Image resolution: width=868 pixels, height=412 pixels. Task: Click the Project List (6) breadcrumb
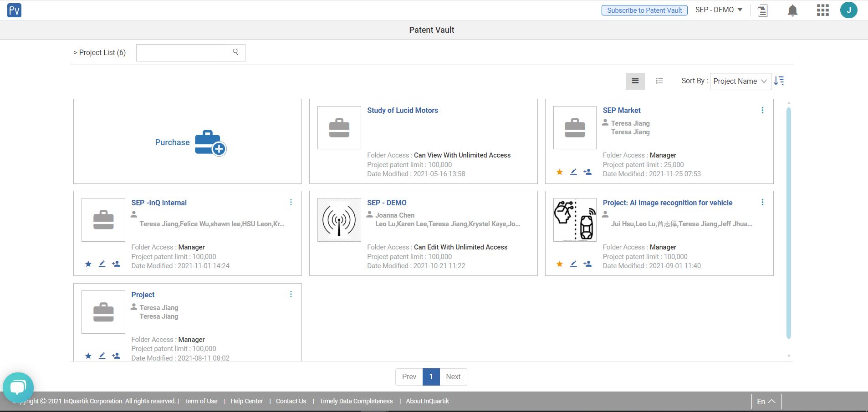tap(100, 52)
